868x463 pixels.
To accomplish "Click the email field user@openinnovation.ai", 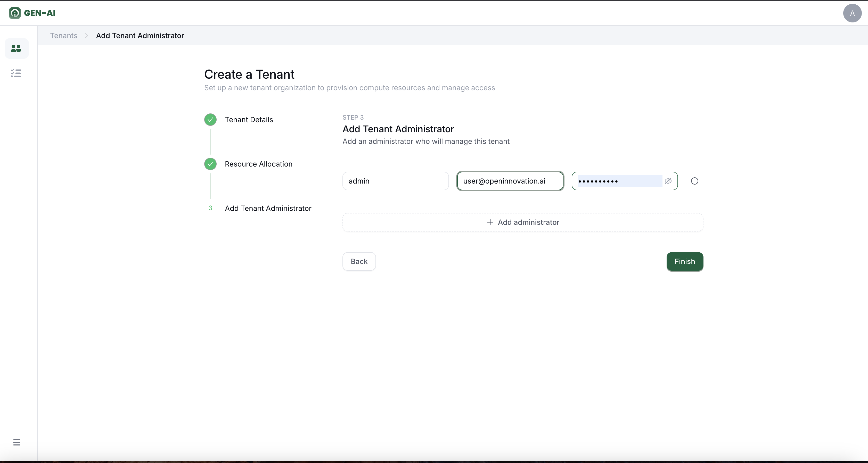I will (x=510, y=181).
